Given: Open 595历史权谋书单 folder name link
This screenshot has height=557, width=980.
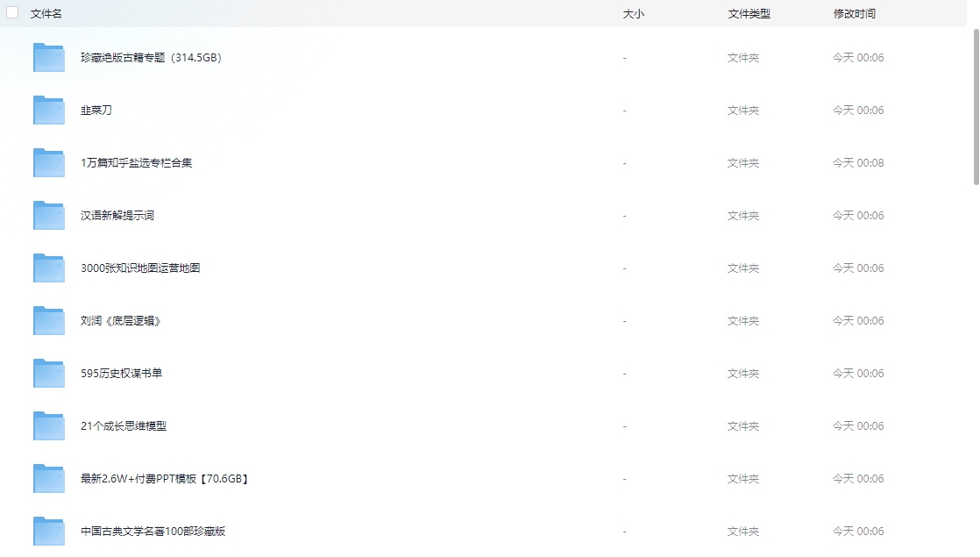Looking at the screenshot, I should coord(121,374).
